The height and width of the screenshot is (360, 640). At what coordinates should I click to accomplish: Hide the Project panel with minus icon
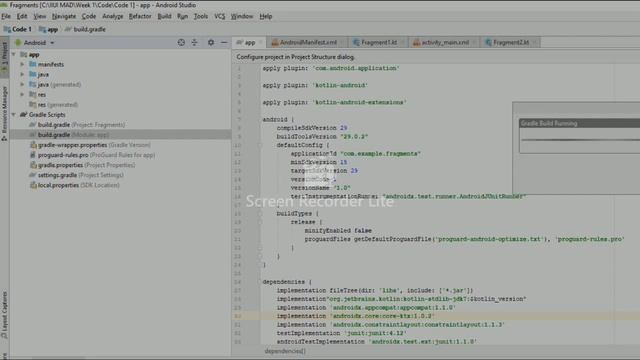click(224, 42)
